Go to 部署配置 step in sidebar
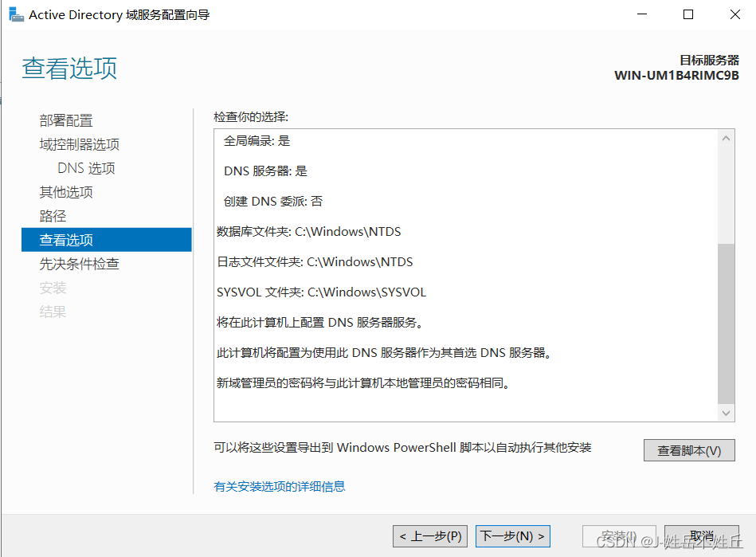The height and width of the screenshot is (557, 756). (x=66, y=120)
